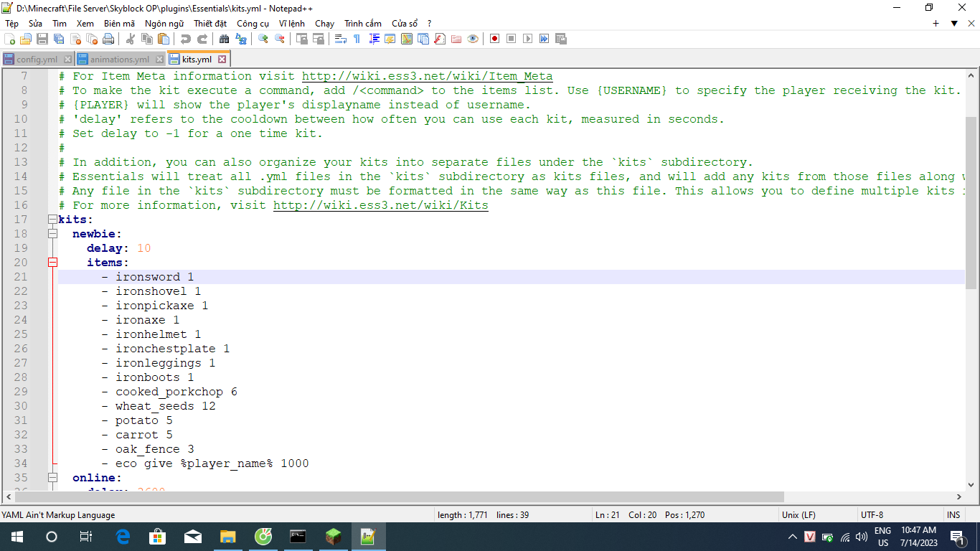The width and height of the screenshot is (980, 551).
Task: Click the text 'ironpickaxe 1'
Action: coord(162,306)
